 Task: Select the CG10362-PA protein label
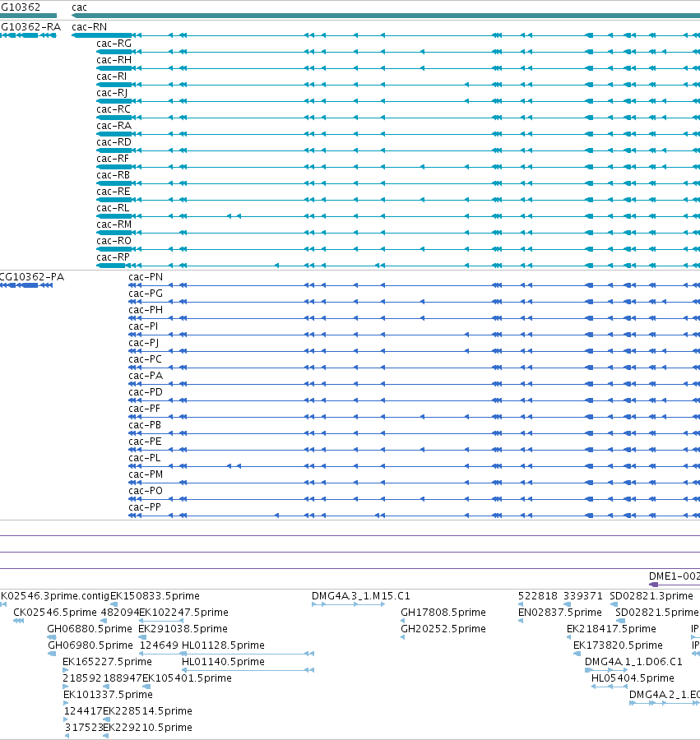pyautogui.click(x=31, y=277)
